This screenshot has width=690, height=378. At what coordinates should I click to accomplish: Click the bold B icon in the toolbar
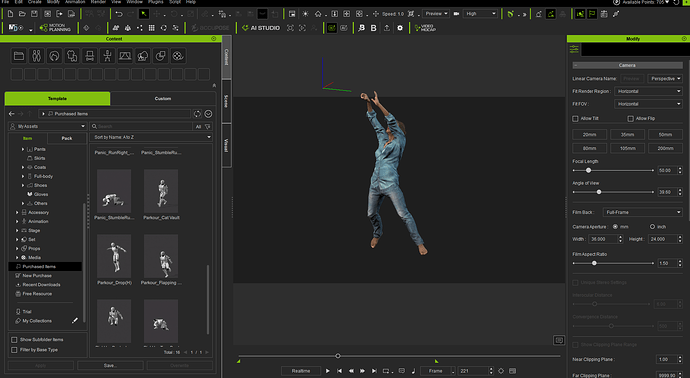point(374,28)
